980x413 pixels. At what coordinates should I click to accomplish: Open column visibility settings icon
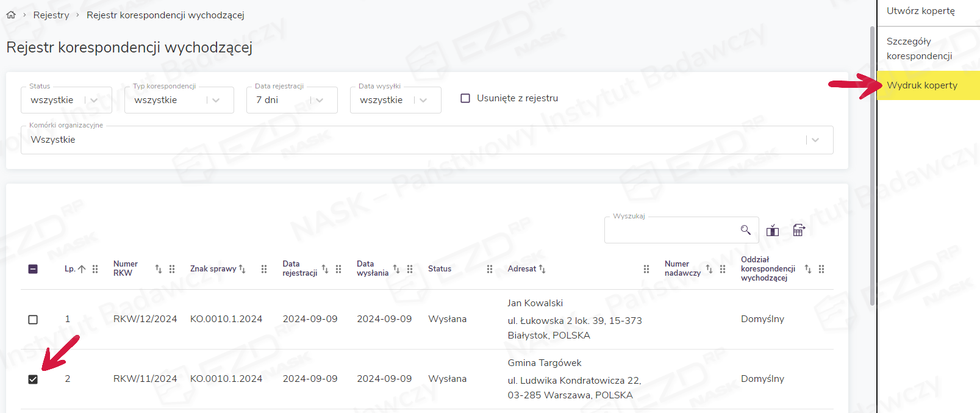(x=773, y=230)
